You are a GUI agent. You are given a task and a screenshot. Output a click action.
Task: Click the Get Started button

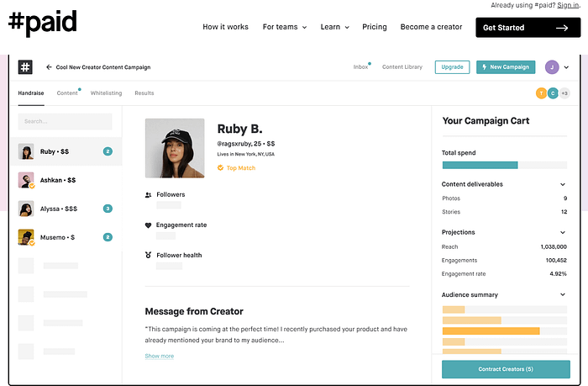coord(528,28)
